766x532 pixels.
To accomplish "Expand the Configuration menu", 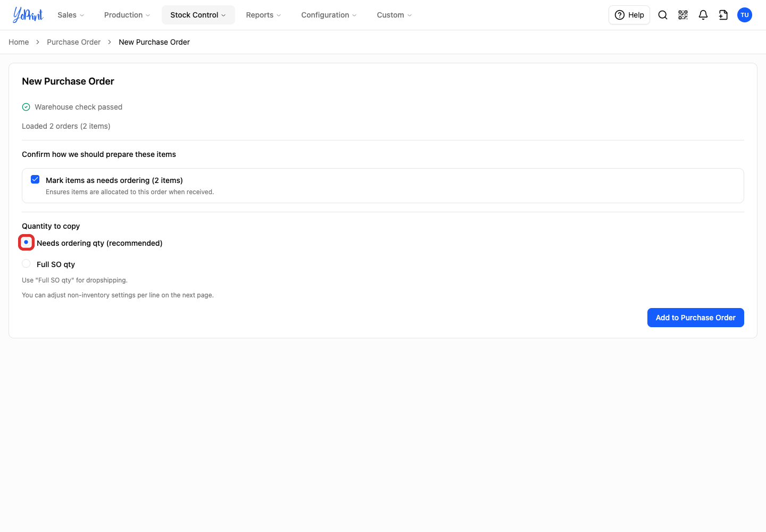I will point(329,15).
